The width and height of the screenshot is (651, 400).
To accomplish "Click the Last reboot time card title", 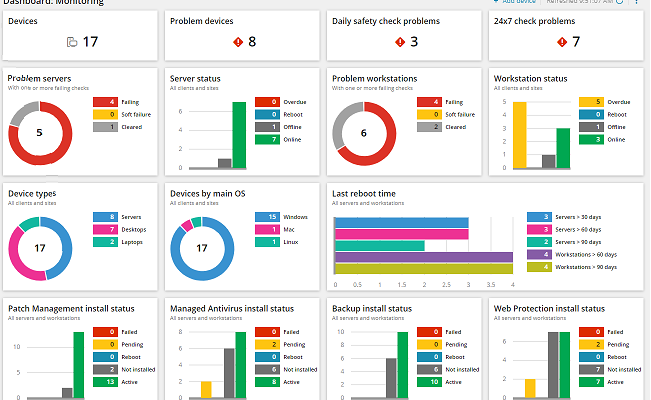I will [x=364, y=194].
